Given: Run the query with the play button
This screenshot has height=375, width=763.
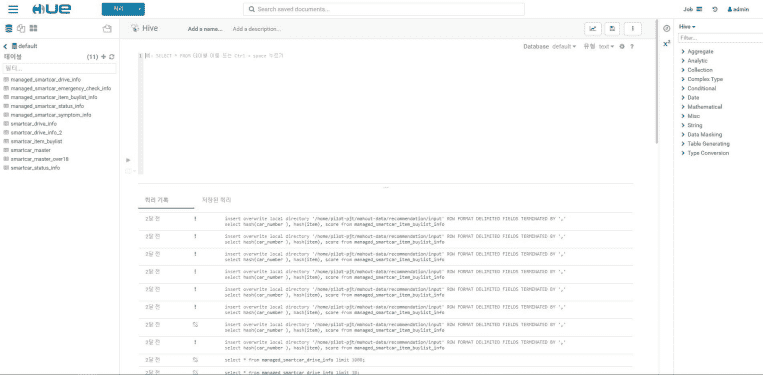Looking at the screenshot, I should pos(128,160).
